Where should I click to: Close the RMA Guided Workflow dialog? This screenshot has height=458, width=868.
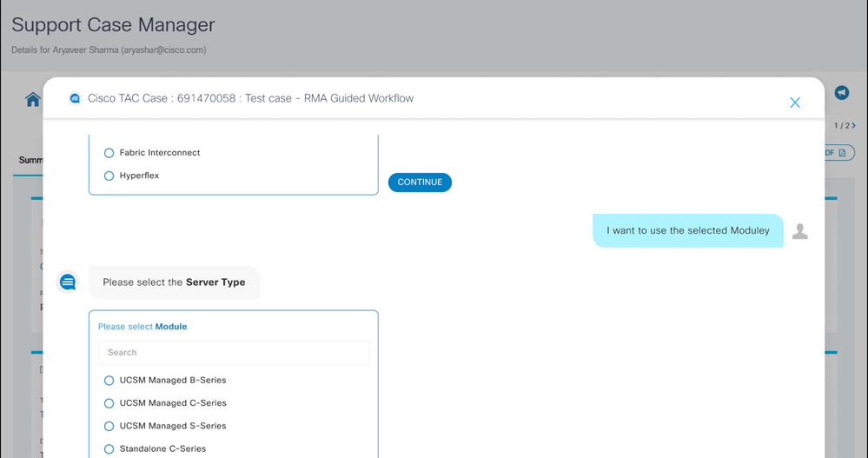[x=795, y=103]
